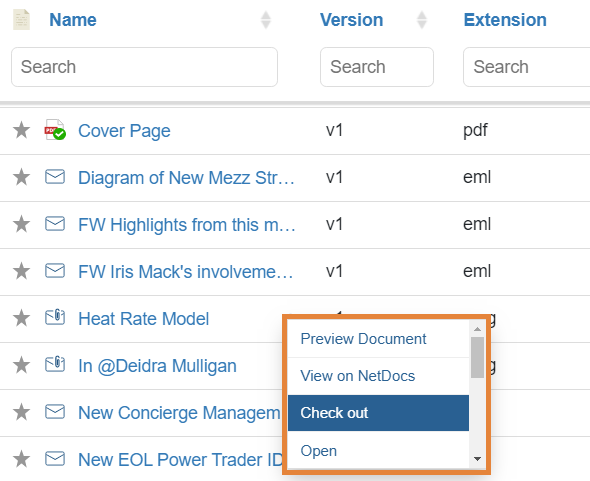Open the Cover Page document link
Screen dimensions: 590x481
click(x=124, y=131)
